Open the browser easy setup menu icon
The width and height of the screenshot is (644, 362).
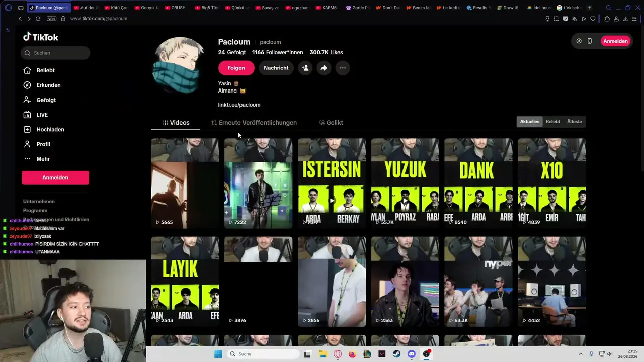coord(635,19)
